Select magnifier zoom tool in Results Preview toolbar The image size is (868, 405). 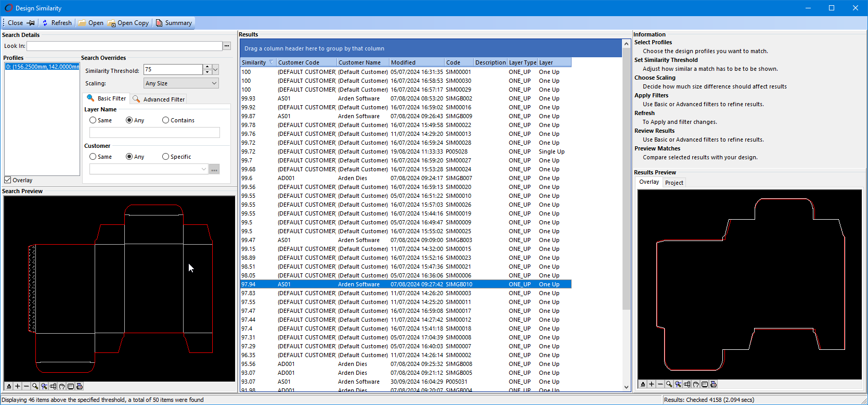[669, 384]
